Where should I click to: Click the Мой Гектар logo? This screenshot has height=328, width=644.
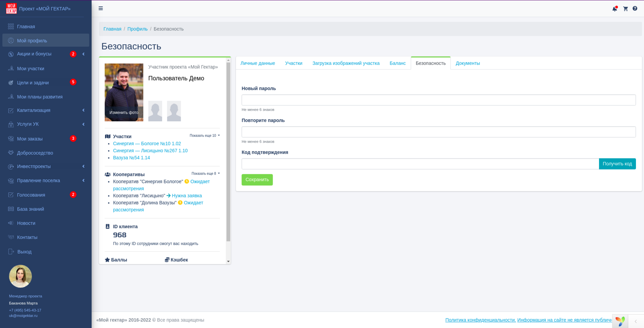(11, 8)
